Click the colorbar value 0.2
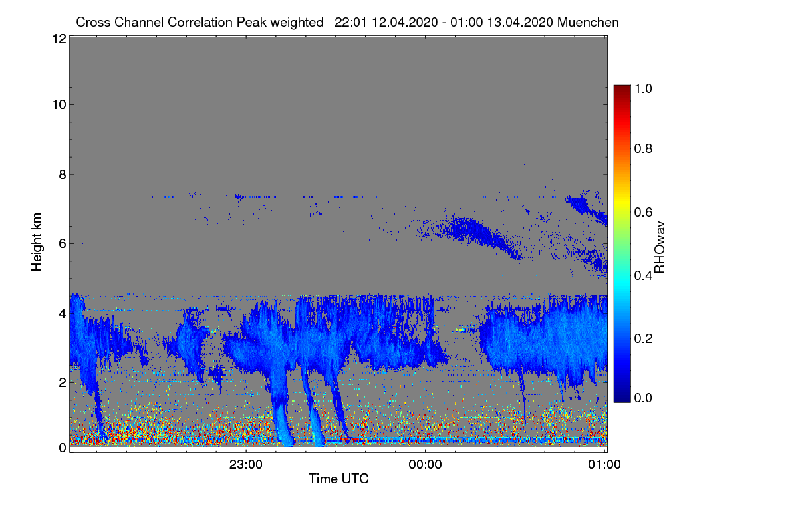Screen dimensions: 798x532 click(x=643, y=338)
